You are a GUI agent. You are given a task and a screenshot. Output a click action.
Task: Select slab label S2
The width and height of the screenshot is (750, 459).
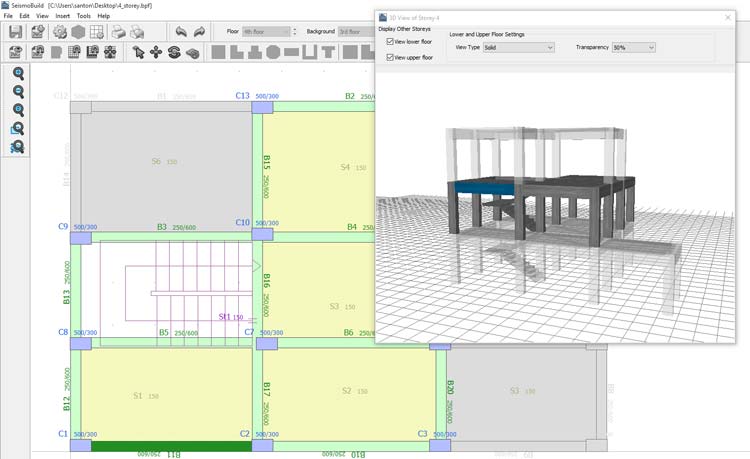point(347,391)
